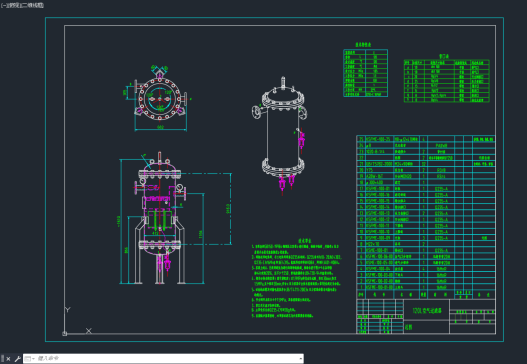
Task: Open the view name control in the viewport label
Action: tap(12, 5)
